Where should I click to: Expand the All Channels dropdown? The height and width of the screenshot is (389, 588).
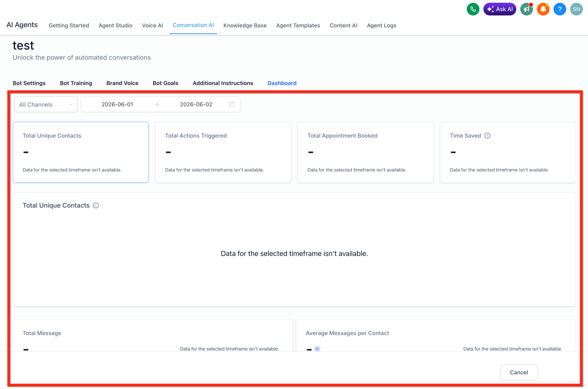[46, 104]
